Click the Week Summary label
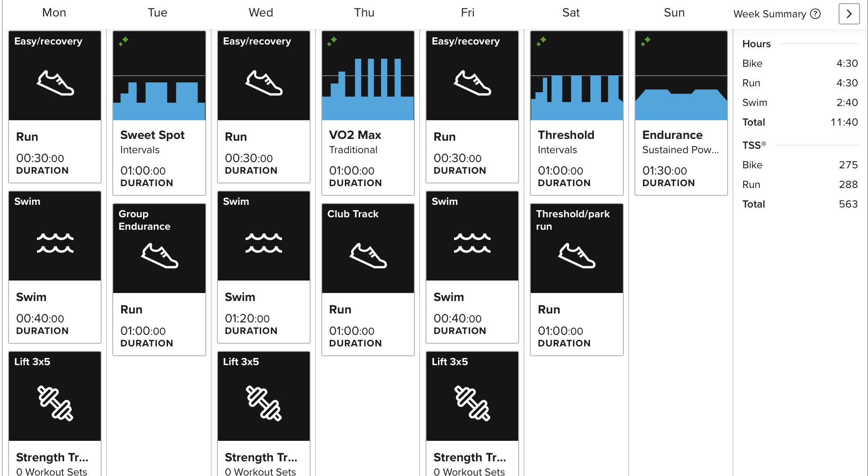868x476 pixels. point(770,14)
